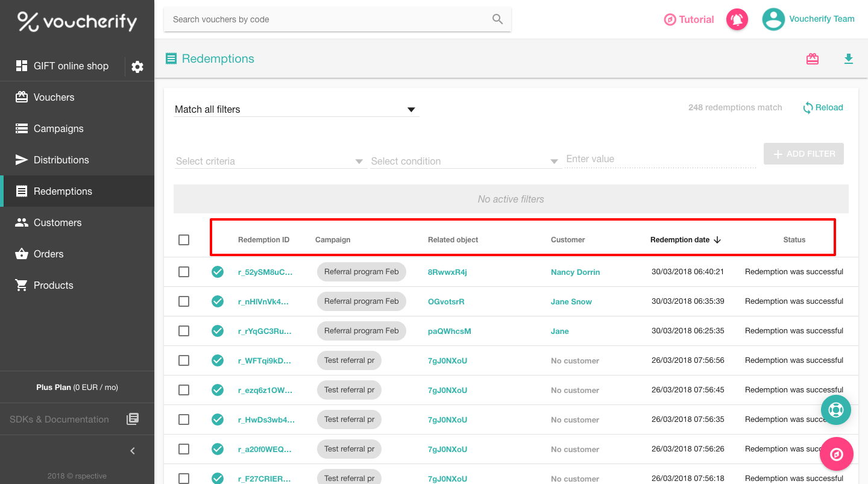Click status check icon for r_rYqGC3Ru row

tap(218, 331)
